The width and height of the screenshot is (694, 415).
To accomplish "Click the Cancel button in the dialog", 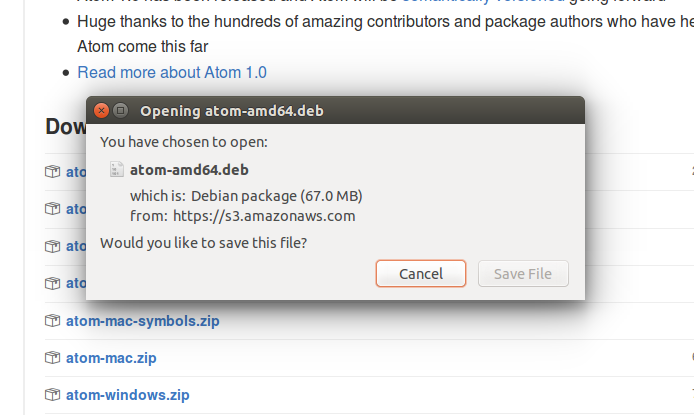I will coord(420,273).
